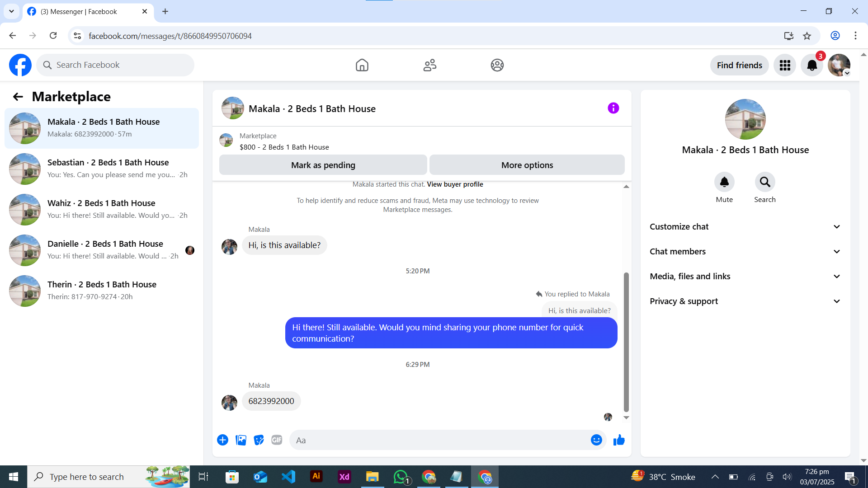Mute this conversation with the bell
The height and width of the screenshot is (488, 868).
click(724, 182)
